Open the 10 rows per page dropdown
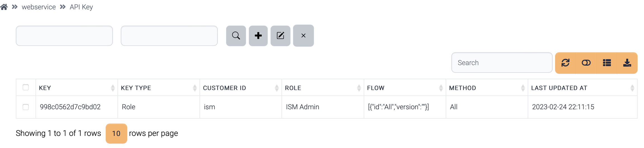 click(116, 133)
